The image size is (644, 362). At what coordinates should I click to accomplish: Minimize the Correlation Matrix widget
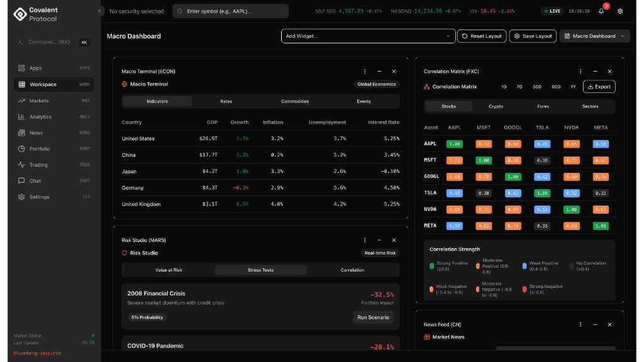point(595,72)
